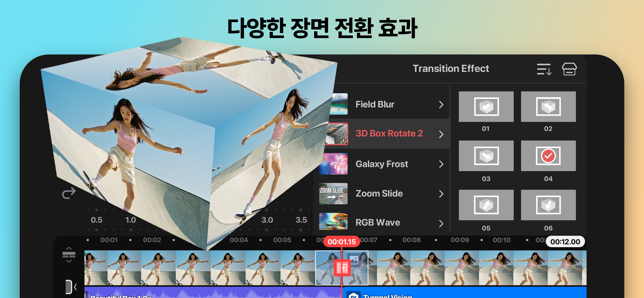Select 3D Box Rotate variant 05
644x298 pixels.
click(486, 205)
